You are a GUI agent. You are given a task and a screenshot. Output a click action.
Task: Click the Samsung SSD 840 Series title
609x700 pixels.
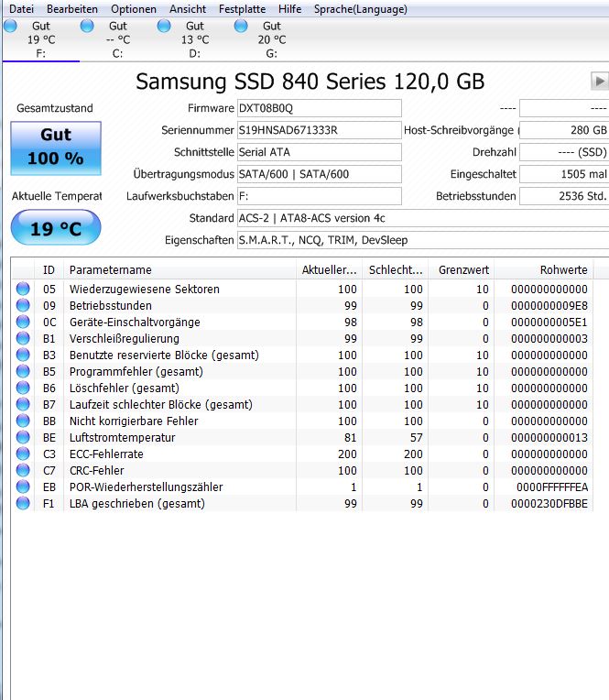(310, 82)
